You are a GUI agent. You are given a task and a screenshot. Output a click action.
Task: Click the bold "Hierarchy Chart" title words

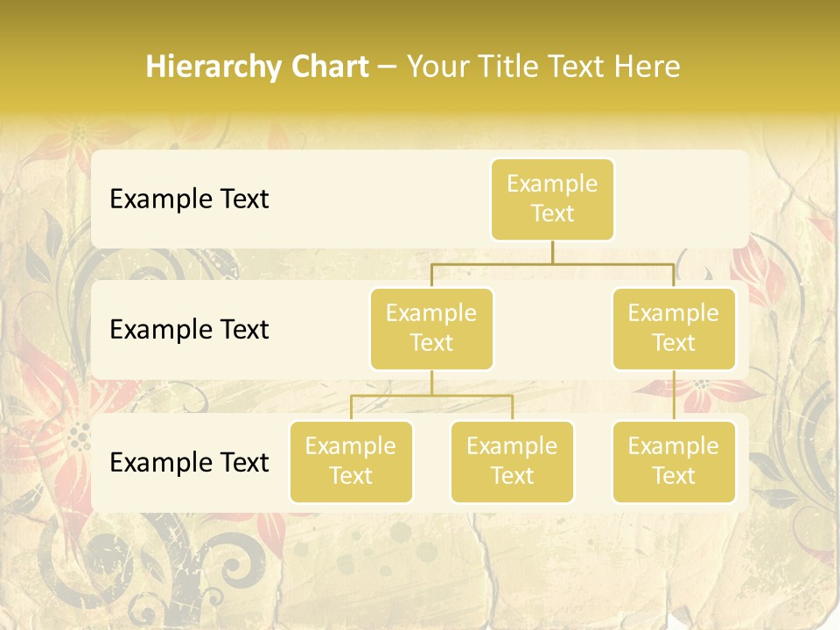pos(257,66)
